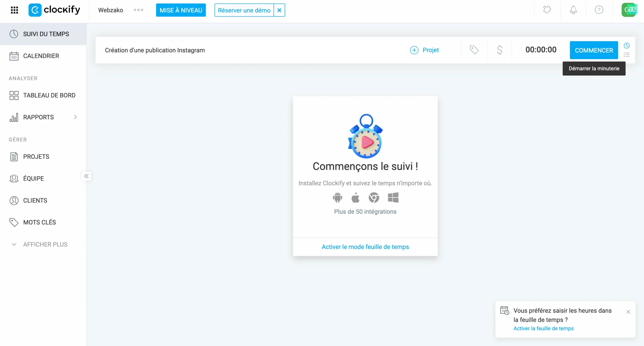Switch to timer mode clock icon
The height and width of the screenshot is (346, 644).
pyautogui.click(x=626, y=46)
